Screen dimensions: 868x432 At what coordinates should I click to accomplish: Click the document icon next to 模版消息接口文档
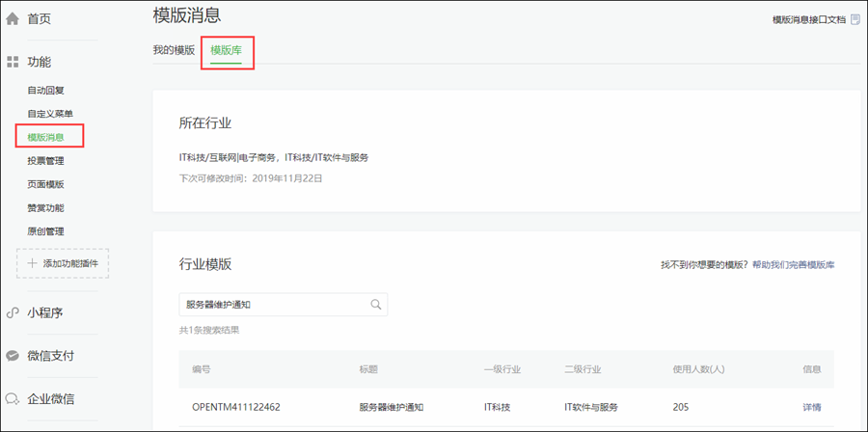[x=854, y=19]
